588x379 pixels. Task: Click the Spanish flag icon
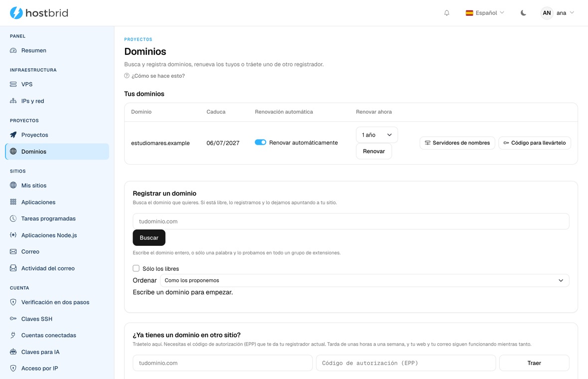469,13
